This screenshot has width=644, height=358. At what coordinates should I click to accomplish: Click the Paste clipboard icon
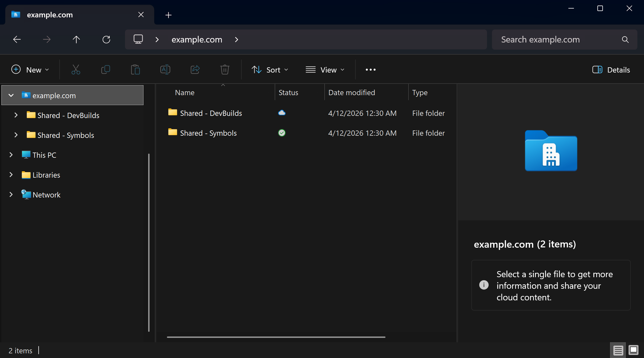pos(135,70)
